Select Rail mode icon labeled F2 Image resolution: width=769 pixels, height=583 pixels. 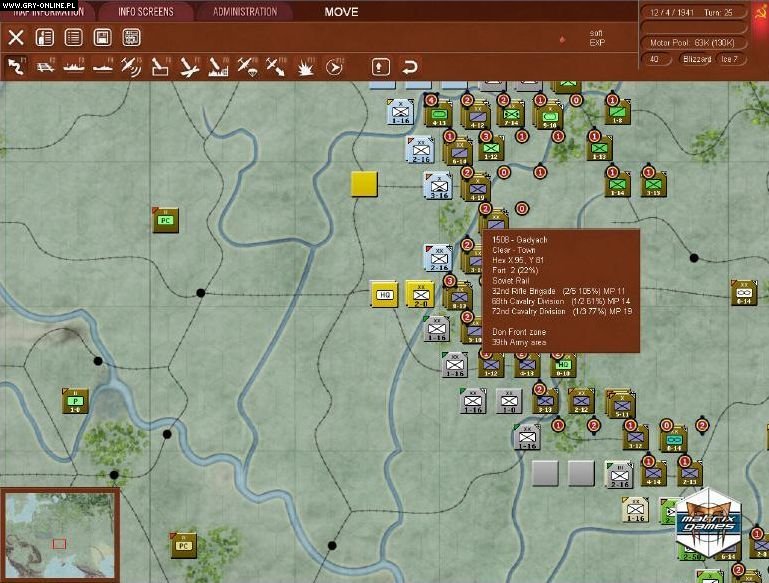tap(45, 66)
